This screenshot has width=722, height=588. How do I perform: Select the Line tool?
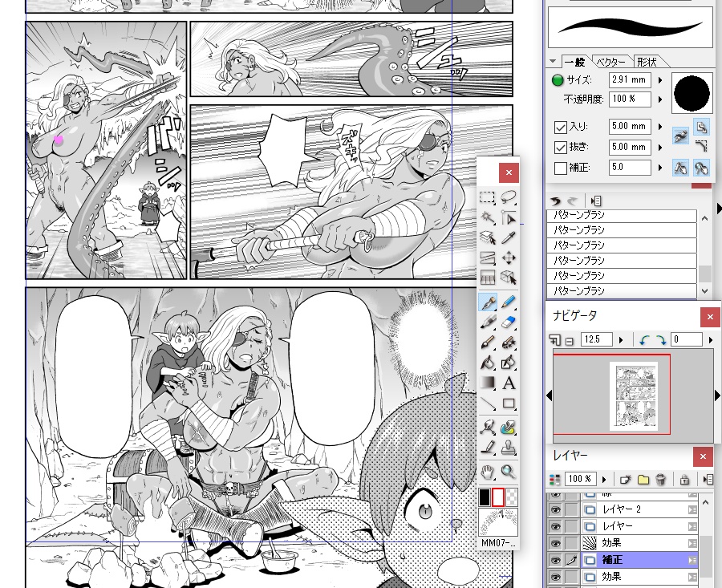(x=487, y=403)
